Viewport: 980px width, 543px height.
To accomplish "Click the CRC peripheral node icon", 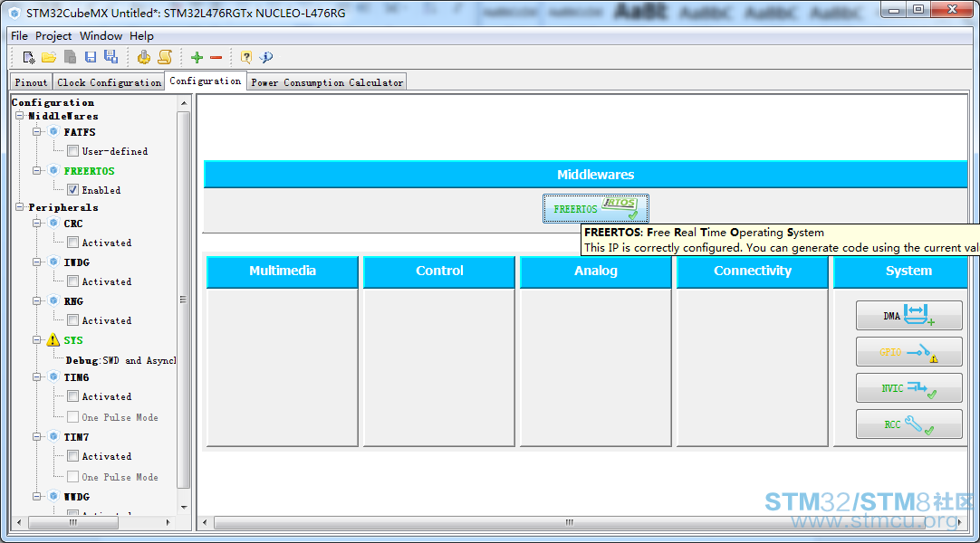I will [53, 223].
